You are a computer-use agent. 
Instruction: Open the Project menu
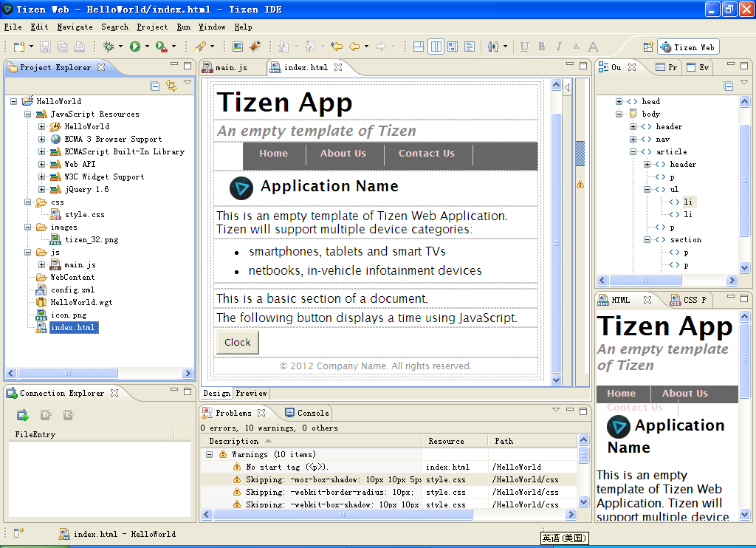pyautogui.click(x=152, y=27)
